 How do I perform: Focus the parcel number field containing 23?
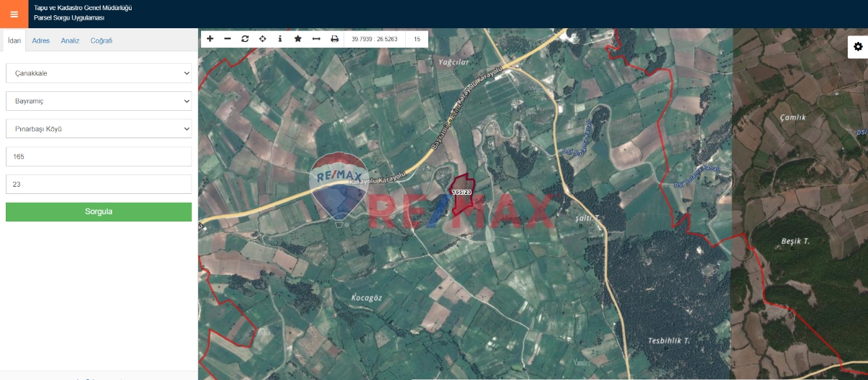pos(98,185)
